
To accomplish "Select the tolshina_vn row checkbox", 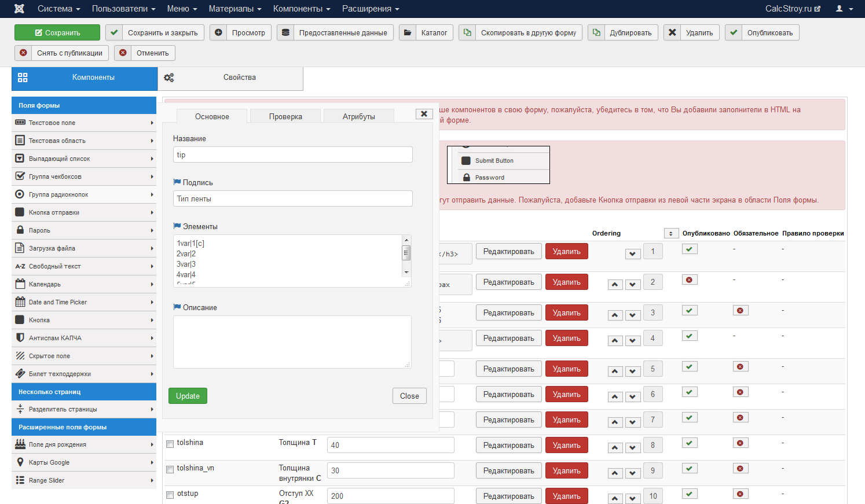I will point(170,470).
